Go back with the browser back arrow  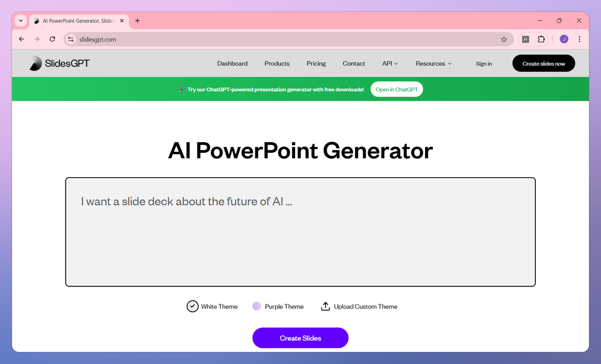pos(21,39)
